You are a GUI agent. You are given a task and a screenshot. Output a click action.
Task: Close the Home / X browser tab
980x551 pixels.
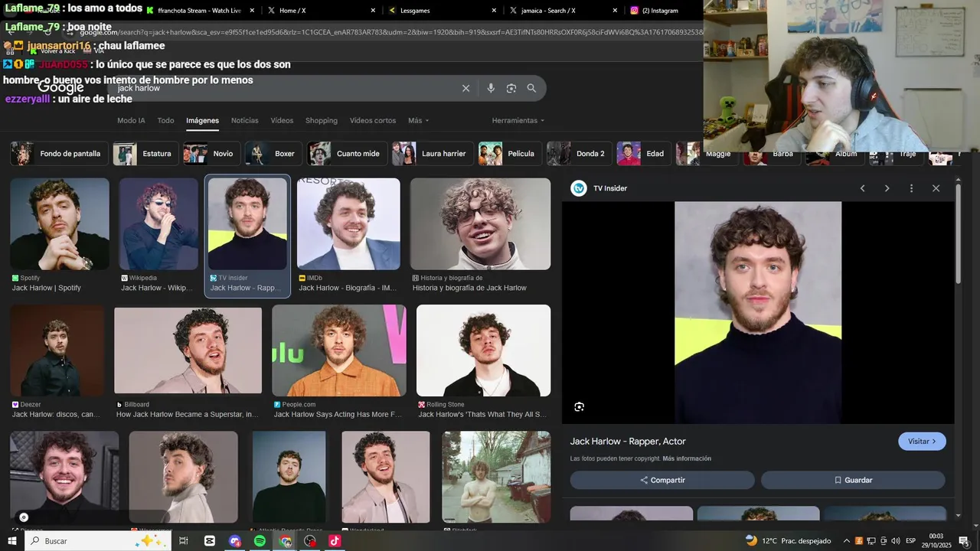373,11
